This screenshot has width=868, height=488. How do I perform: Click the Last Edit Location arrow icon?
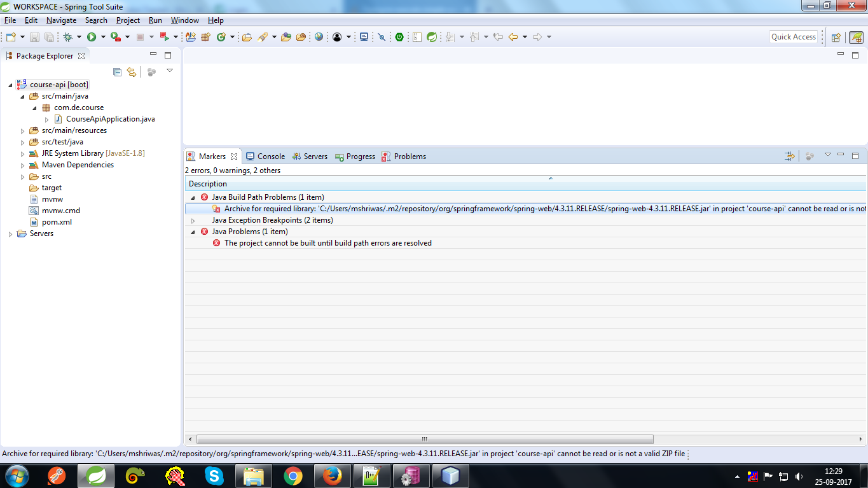[498, 37]
